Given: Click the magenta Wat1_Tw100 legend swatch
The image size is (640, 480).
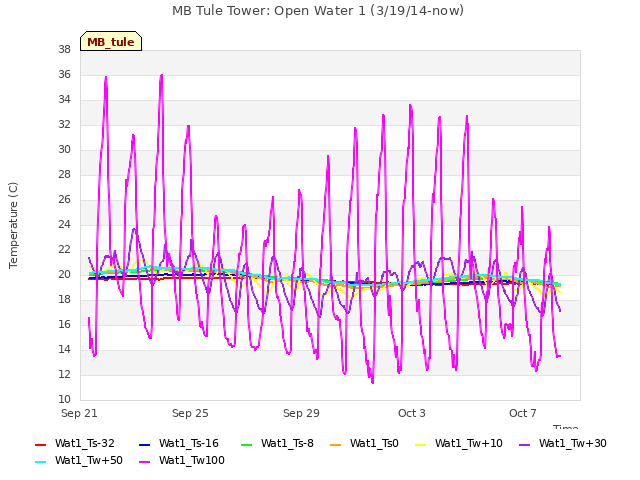Looking at the screenshot, I should pos(144,462).
